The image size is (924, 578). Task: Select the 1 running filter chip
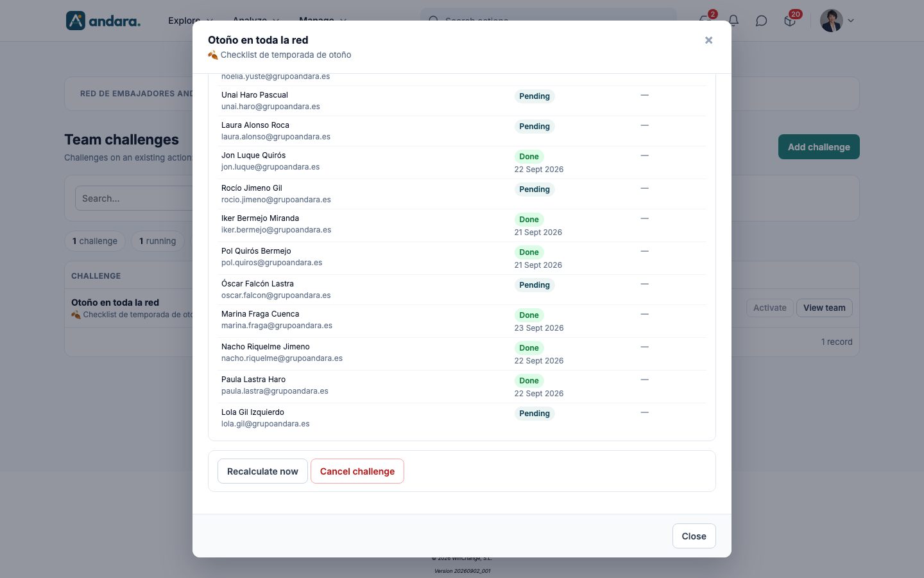pyautogui.click(x=158, y=241)
